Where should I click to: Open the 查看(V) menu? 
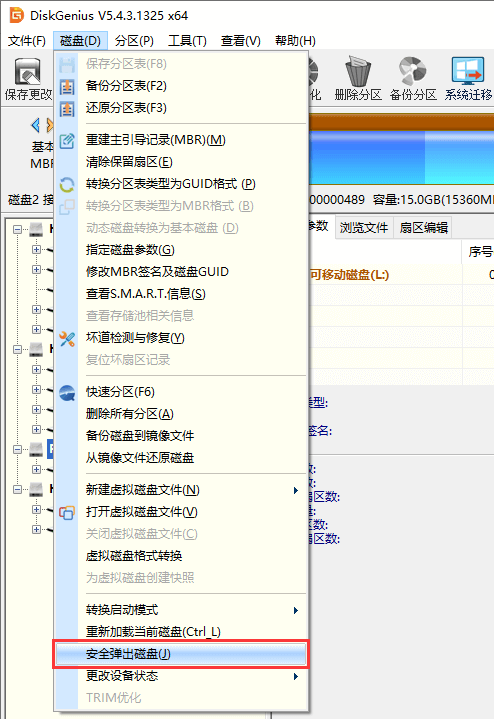coord(240,41)
